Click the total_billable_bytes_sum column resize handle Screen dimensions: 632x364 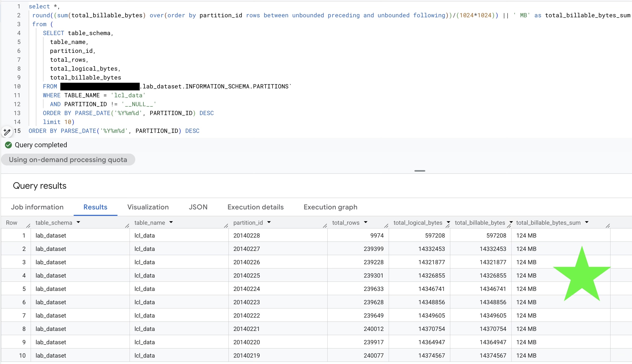click(x=608, y=226)
